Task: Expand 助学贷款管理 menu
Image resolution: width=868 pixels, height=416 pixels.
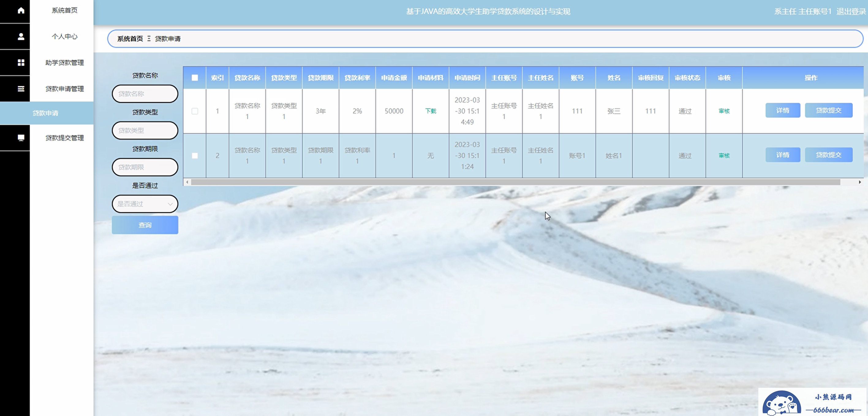Action: click(x=64, y=63)
